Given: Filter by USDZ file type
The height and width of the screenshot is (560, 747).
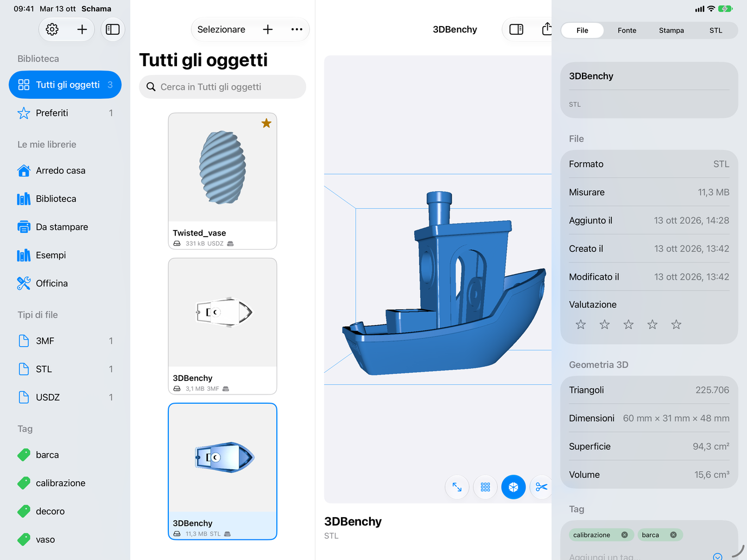Looking at the screenshot, I should click(65, 397).
